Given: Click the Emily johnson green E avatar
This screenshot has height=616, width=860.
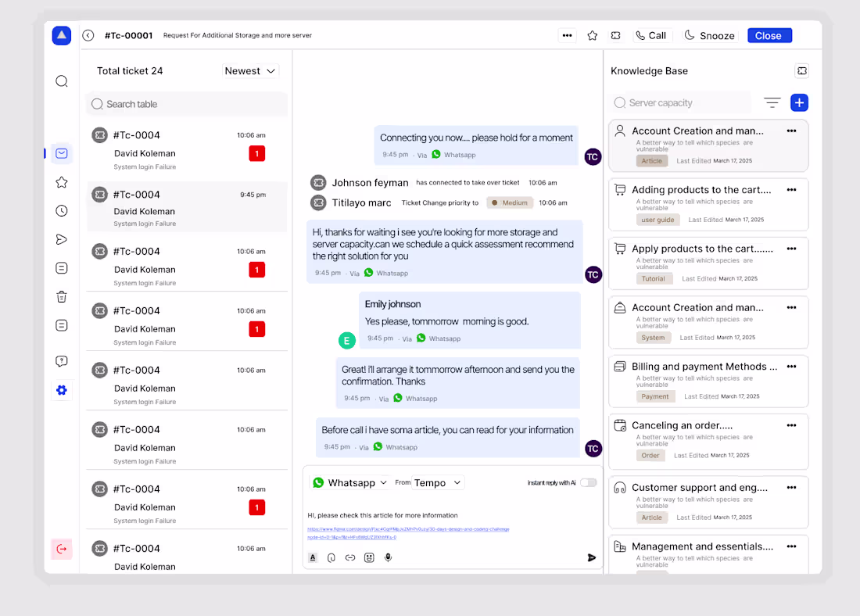Looking at the screenshot, I should click(x=346, y=341).
